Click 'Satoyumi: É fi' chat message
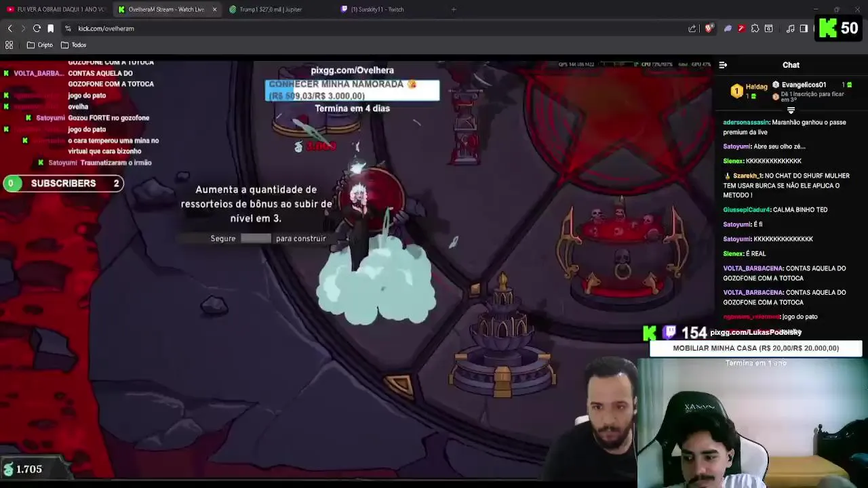 [742, 224]
